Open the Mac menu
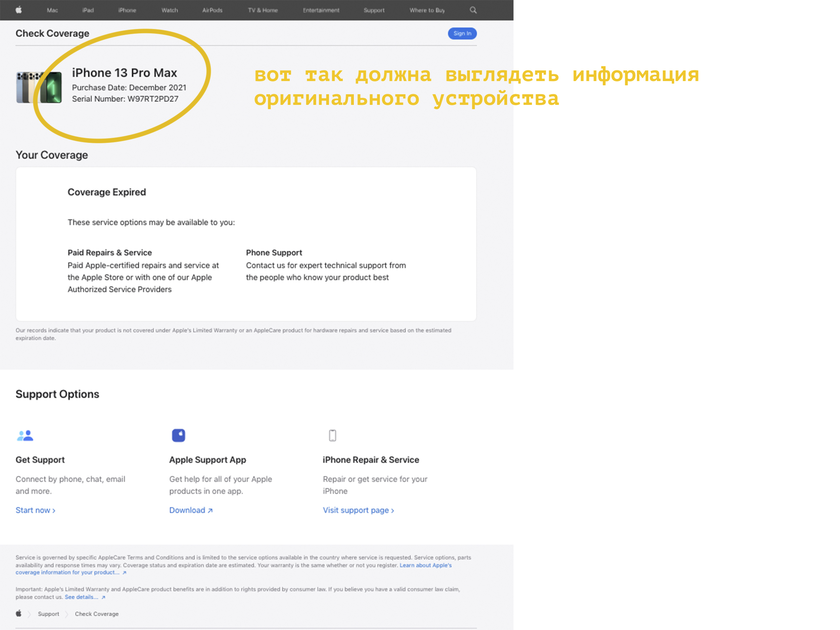840x630 pixels. (x=52, y=10)
